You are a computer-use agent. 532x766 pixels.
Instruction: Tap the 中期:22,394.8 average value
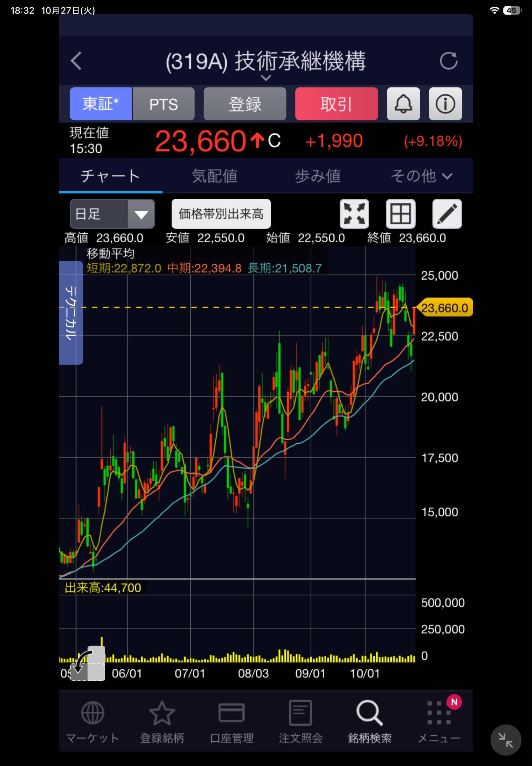pos(204,268)
